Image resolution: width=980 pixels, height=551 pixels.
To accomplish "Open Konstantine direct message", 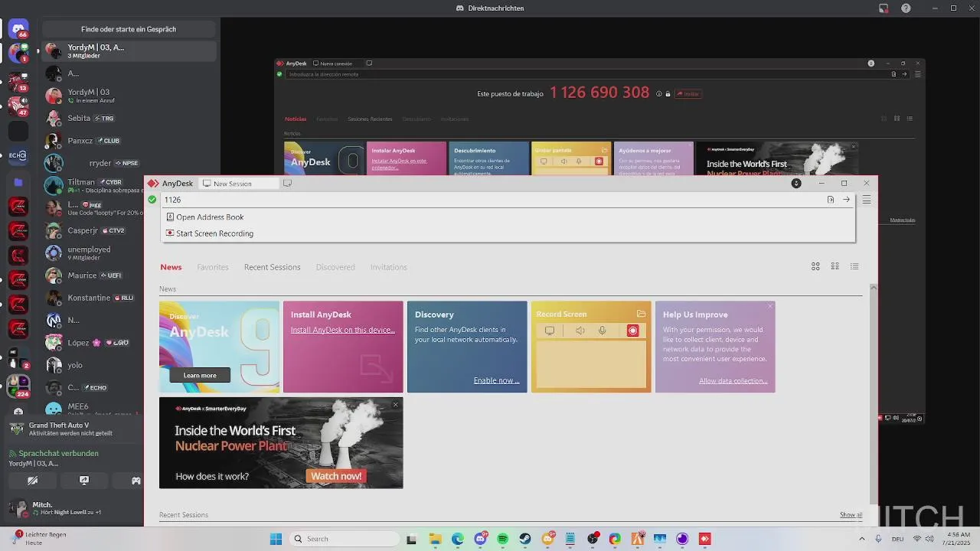I will [93, 298].
